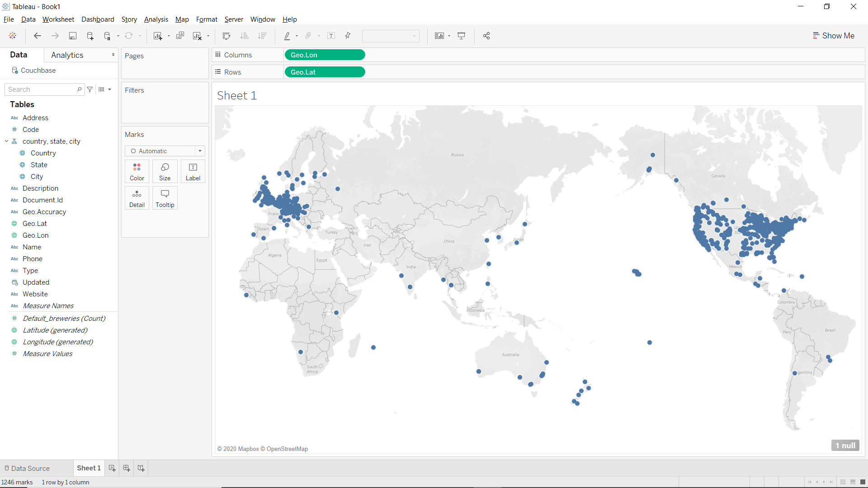The width and height of the screenshot is (868, 488).
Task: Click inside the Tables search field
Action: (x=43, y=89)
